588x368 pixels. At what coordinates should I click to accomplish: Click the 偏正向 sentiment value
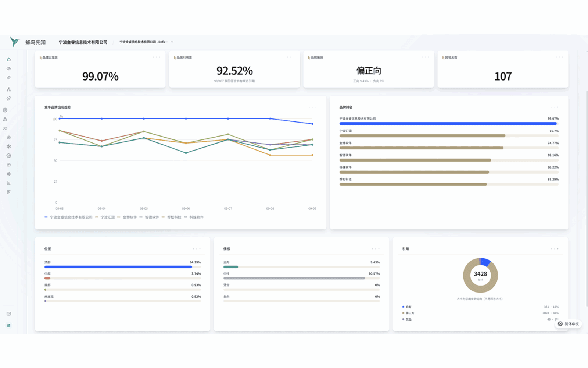click(x=369, y=71)
